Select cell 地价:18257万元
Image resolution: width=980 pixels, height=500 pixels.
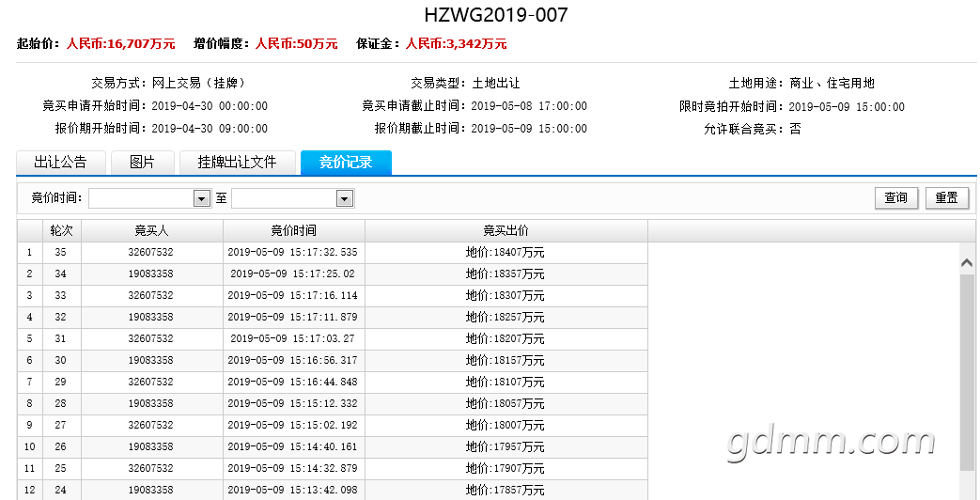(505, 317)
